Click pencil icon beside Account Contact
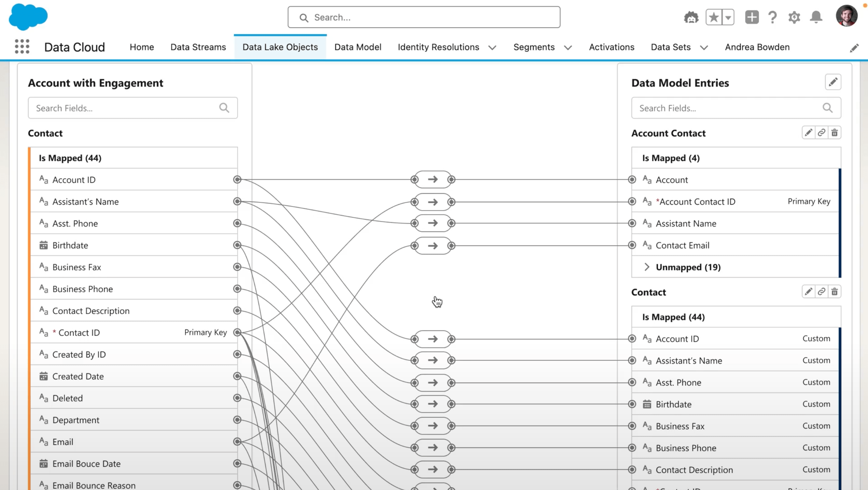 (808, 133)
